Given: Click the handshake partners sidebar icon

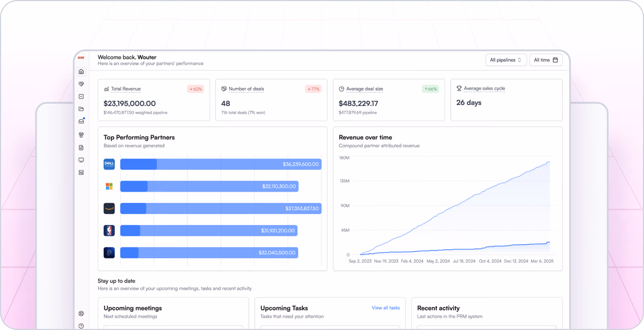Looking at the screenshot, I should click(x=81, y=84).
